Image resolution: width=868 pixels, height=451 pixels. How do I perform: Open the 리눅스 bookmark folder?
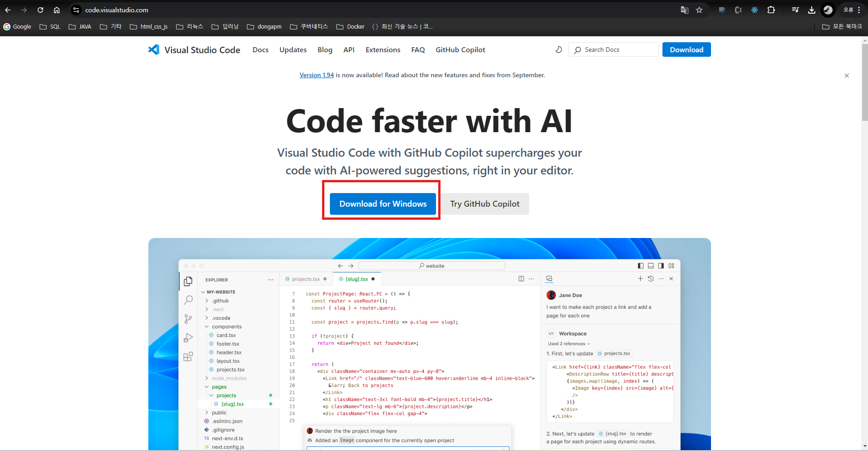[x=190, y=27]
